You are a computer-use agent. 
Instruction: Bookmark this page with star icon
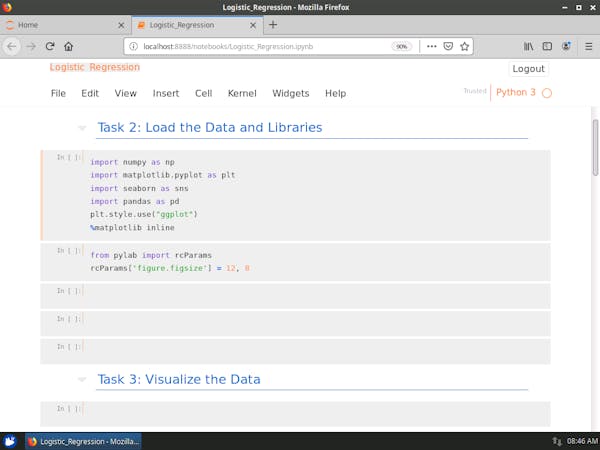click(x=465, y=46)
